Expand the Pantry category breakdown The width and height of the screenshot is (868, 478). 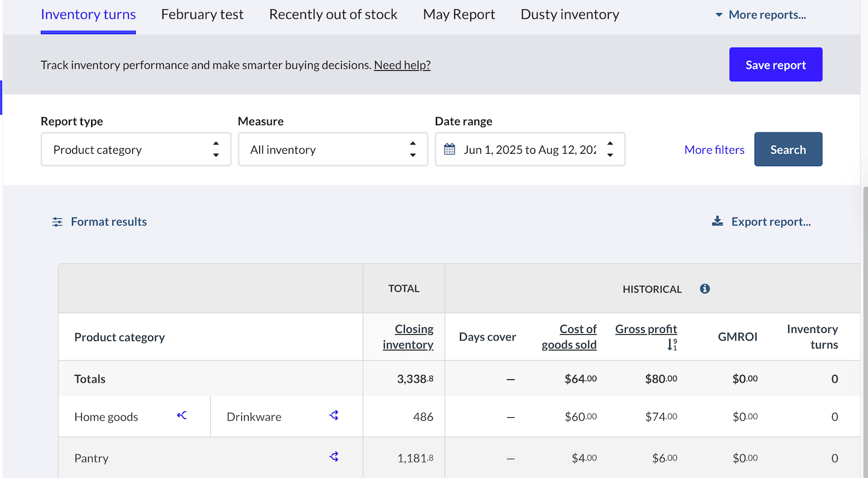click(334, 456)
